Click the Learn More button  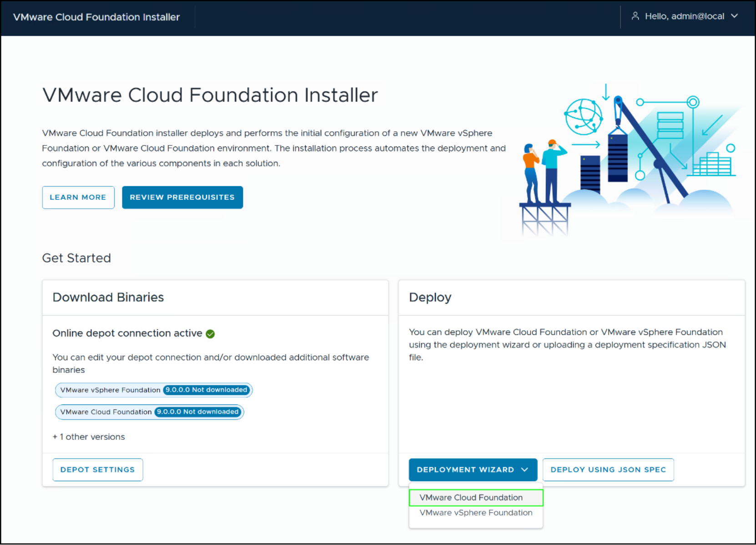(78, 197)
